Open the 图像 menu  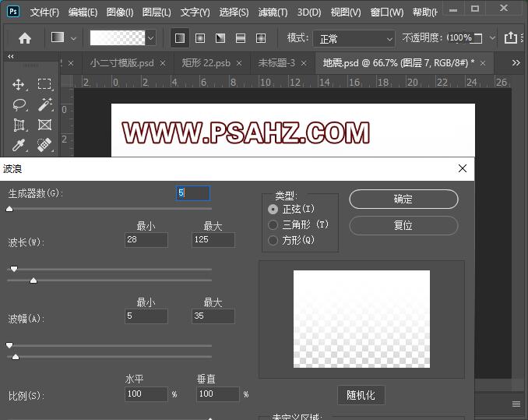[x=120, y=12]
